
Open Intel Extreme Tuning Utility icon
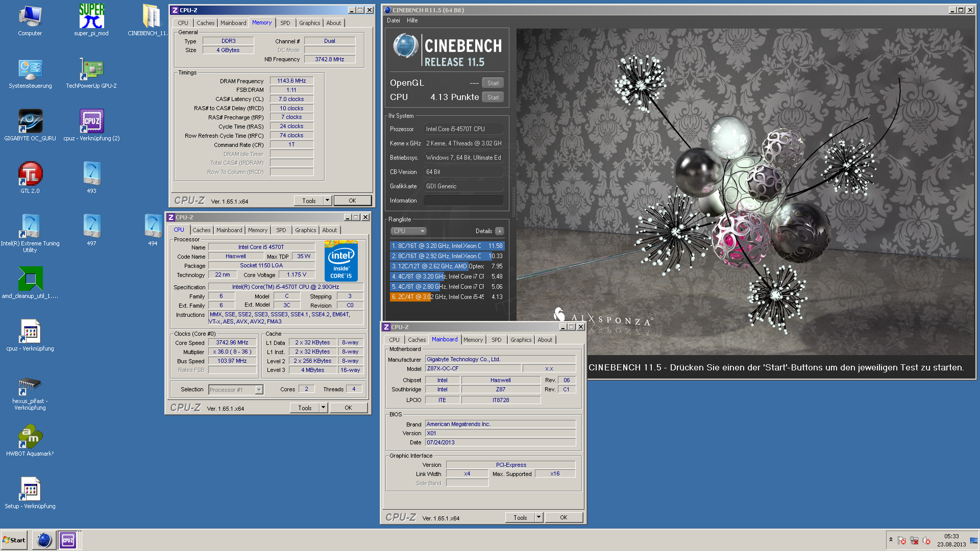click(30, 233)
